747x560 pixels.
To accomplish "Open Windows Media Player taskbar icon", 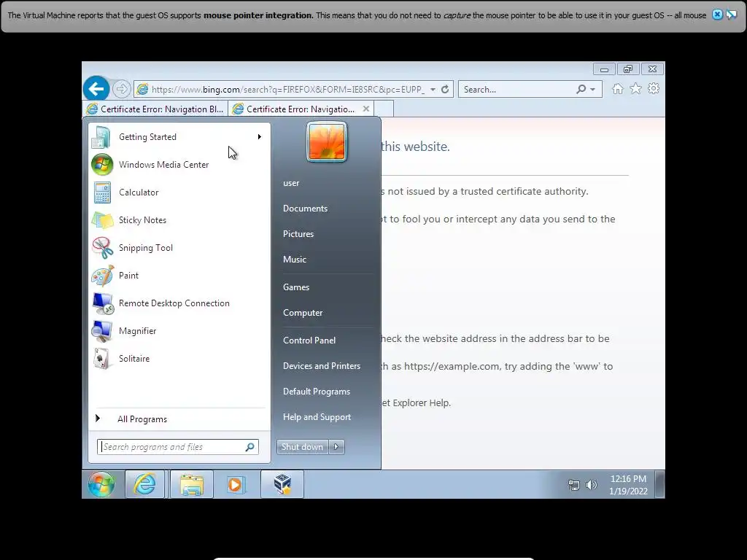I will (x=236, y=484).
